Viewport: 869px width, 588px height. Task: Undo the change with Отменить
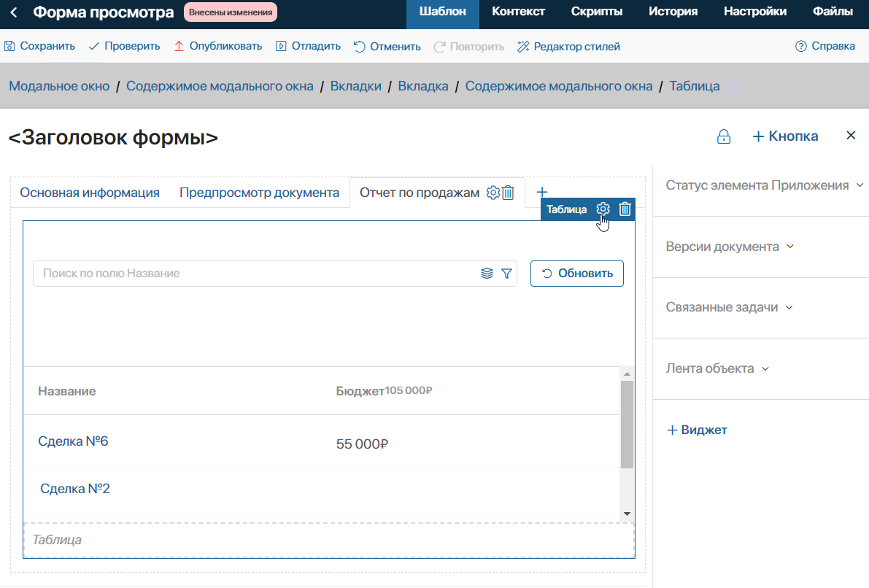coord(387,47)
